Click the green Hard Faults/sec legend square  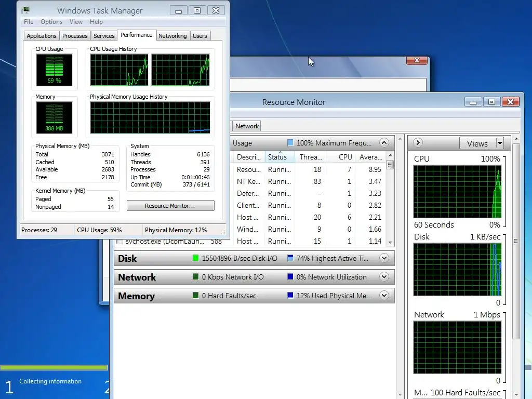(x=195, y=295)
